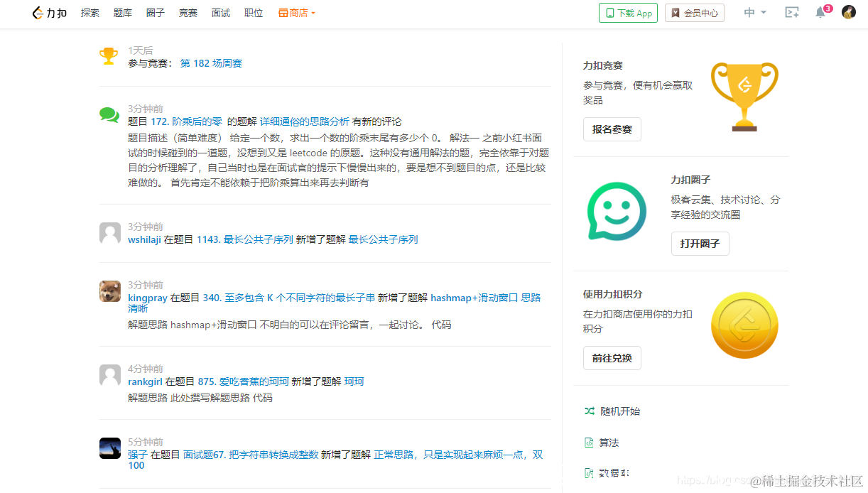The image size is (868, 493).
Task: Open the kingpray username link
Action: pos(147,298)
